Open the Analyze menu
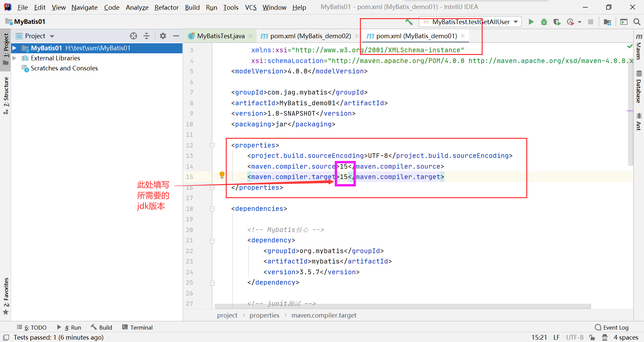 (x=137, y=7)
